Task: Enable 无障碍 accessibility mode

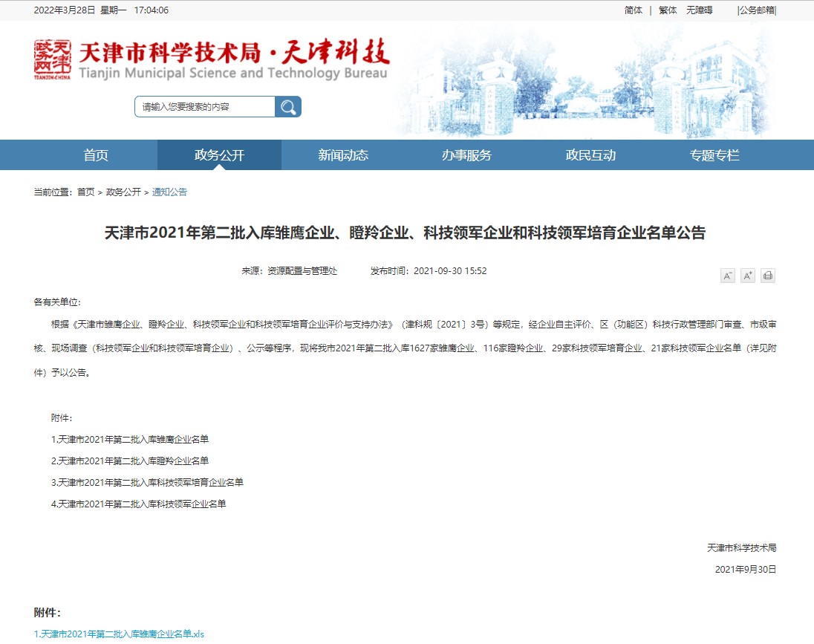Action: tap(699, 10)
